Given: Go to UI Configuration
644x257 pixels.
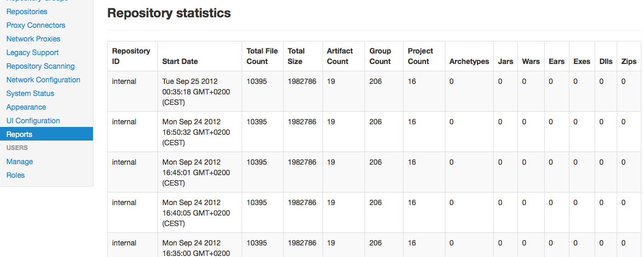Looking at the screenshot, I should pyautogui.click(x=33, y=121).
